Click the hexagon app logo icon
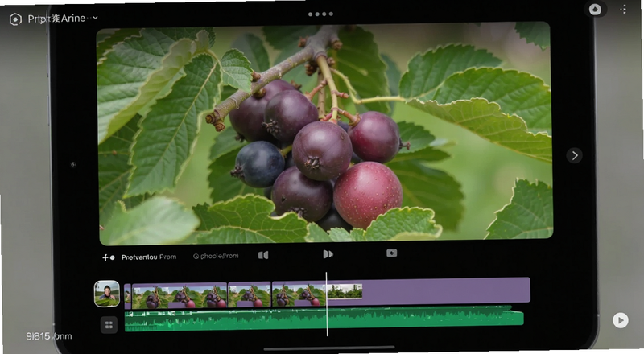Screen dimensions: 644x354 tap(15, 19)
